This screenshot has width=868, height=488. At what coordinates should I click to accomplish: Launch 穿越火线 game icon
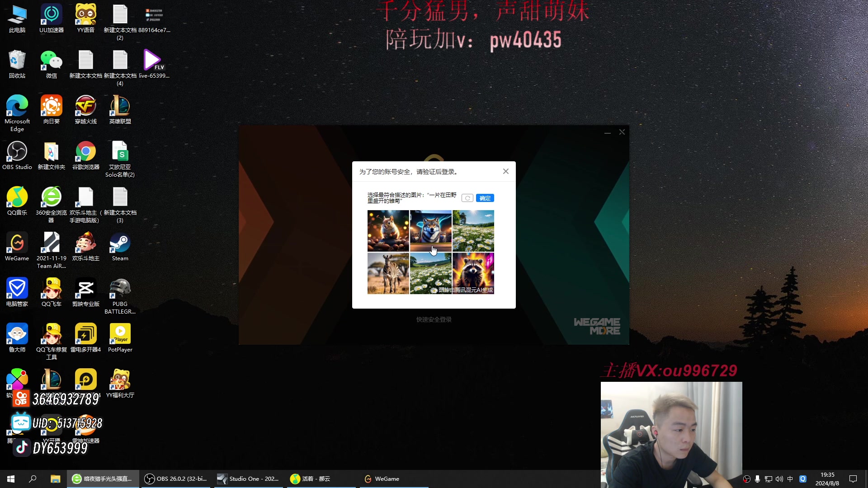86,110
